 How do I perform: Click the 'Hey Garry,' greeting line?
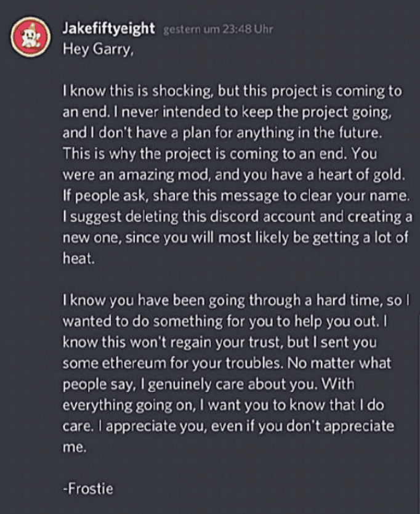[98, 49]
